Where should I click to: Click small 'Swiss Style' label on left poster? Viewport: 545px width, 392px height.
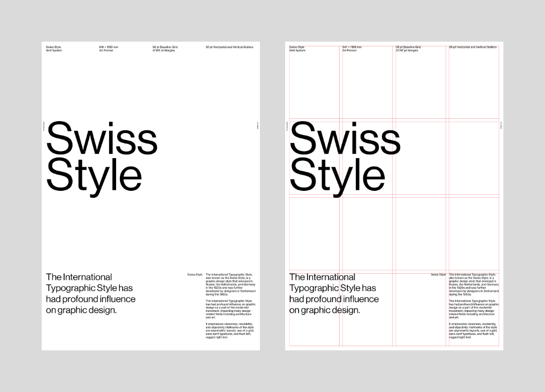tap(195, 274)
